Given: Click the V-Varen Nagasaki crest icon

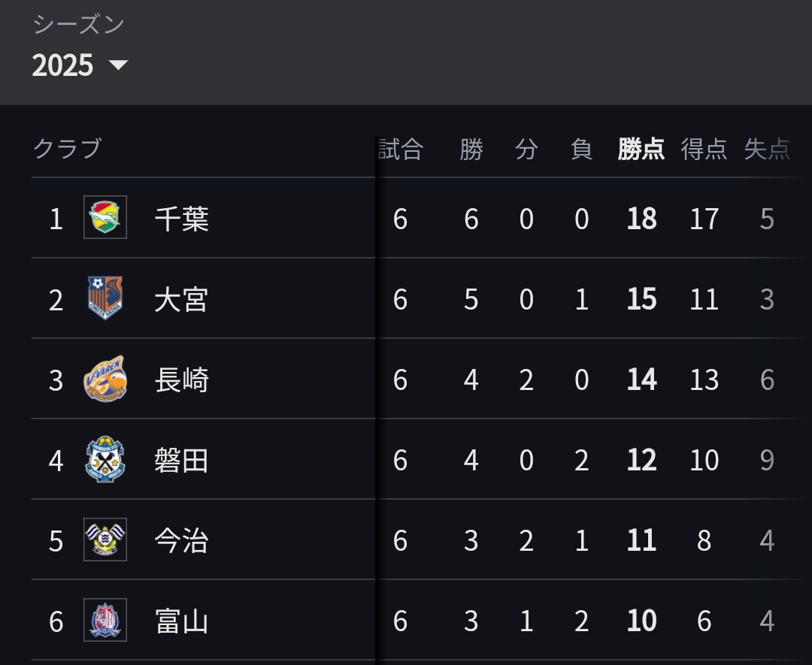Looking at the screenshot, I should tap(105, 379).
